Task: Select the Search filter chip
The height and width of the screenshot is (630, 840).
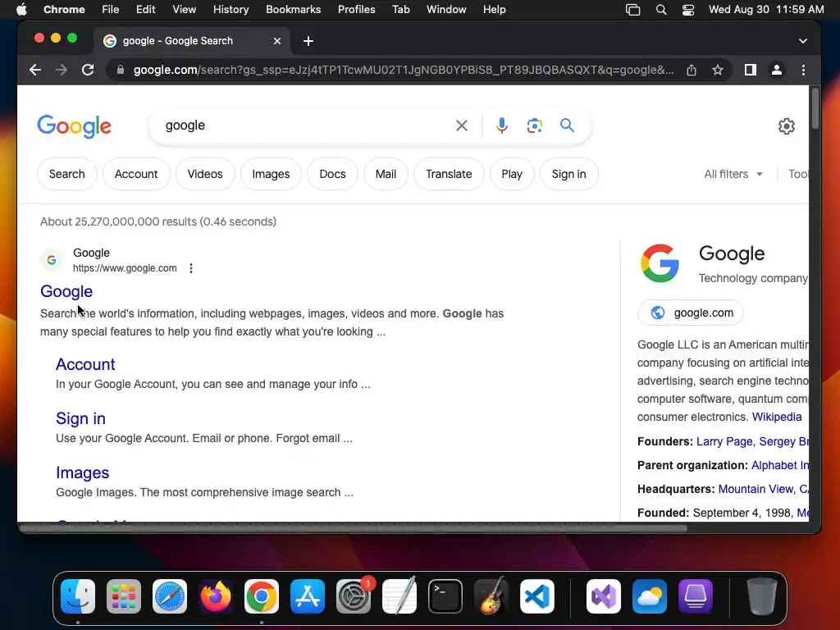Action: pyautogui.click(x=67, y=174)
